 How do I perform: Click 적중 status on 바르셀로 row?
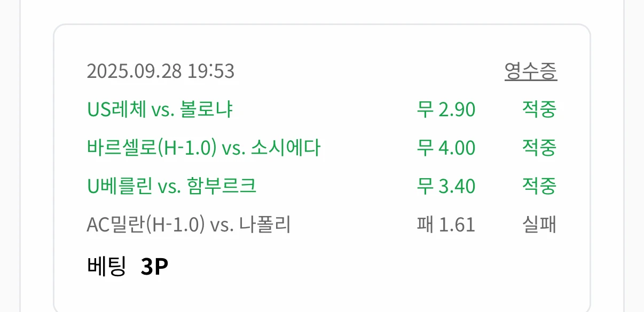point(539,148)
